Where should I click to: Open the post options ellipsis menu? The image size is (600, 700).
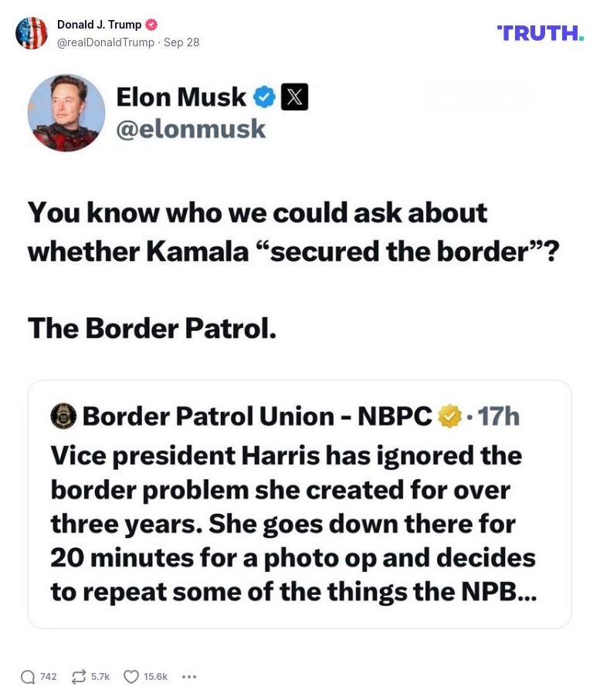pyautogui.click(x=189, y=675)
